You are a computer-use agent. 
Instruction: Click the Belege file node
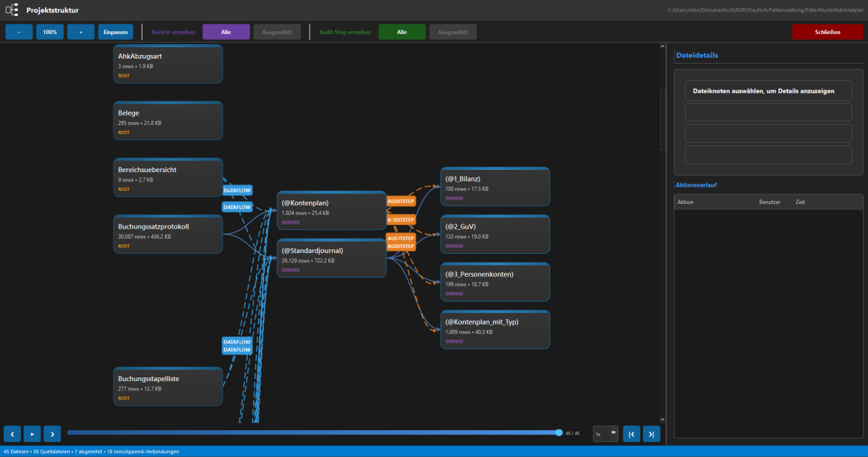[x=168, y=121]
